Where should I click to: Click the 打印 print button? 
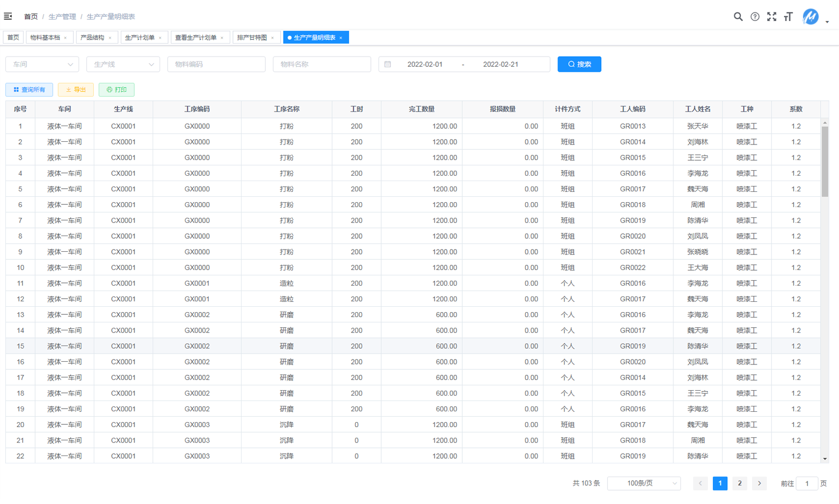[x=116, y=89]
